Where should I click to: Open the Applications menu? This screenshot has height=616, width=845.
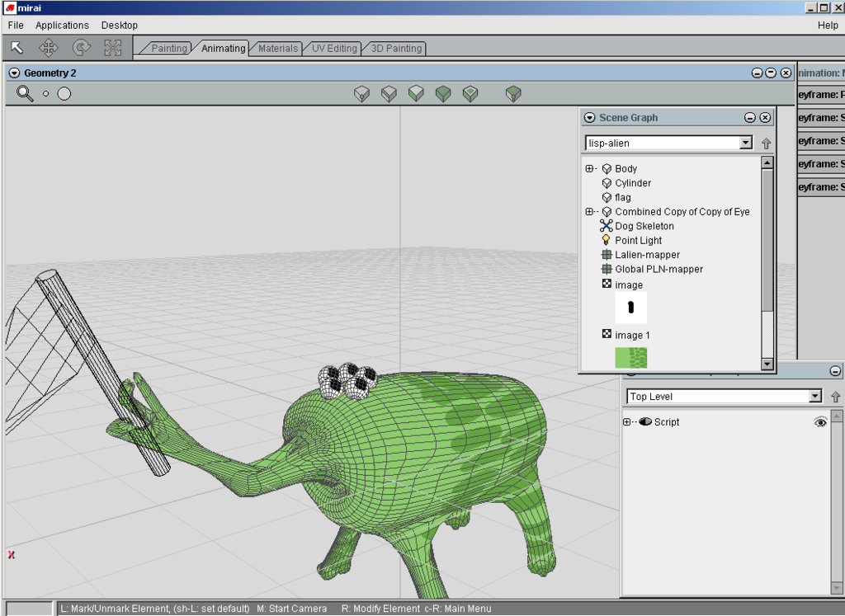(62, 26)
